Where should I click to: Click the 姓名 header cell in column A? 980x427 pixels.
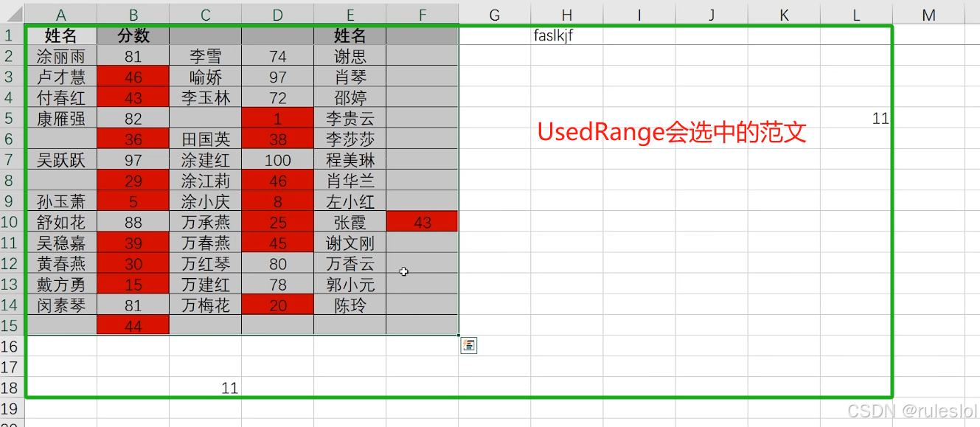pos(61,35)
